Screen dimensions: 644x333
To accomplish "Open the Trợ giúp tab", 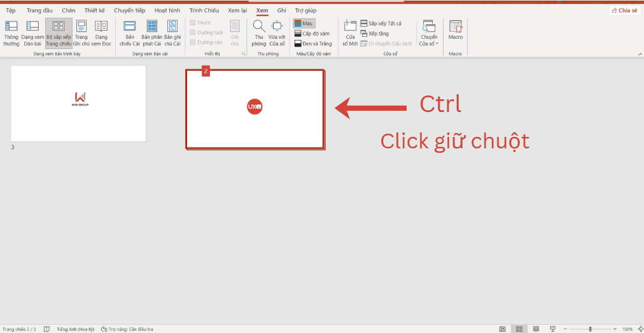I will [305, 10].
